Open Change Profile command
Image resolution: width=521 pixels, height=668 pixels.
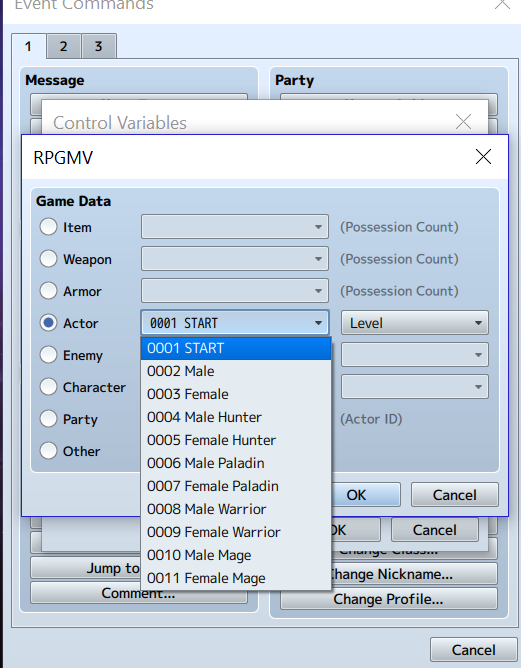(x=388, y=599)
